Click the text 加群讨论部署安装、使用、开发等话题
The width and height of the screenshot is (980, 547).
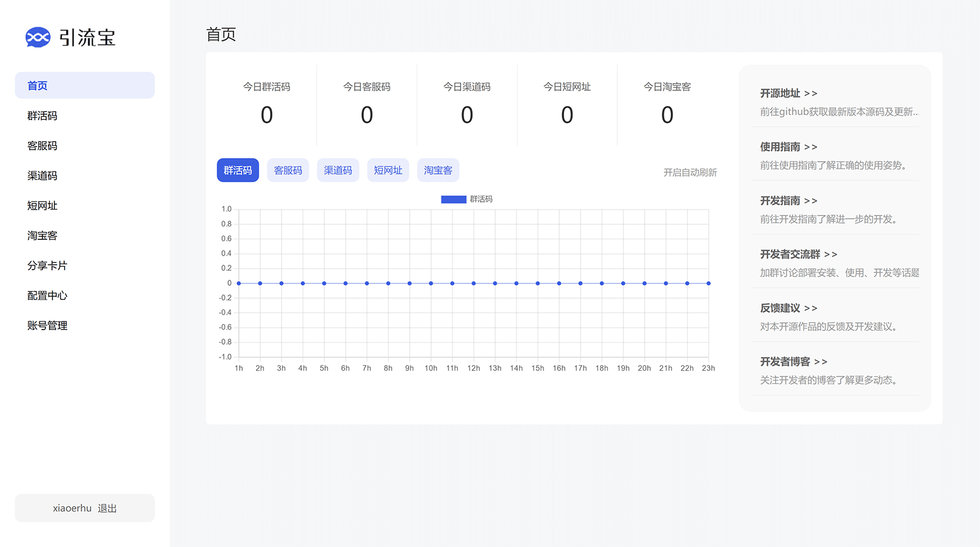pos(840,273)
